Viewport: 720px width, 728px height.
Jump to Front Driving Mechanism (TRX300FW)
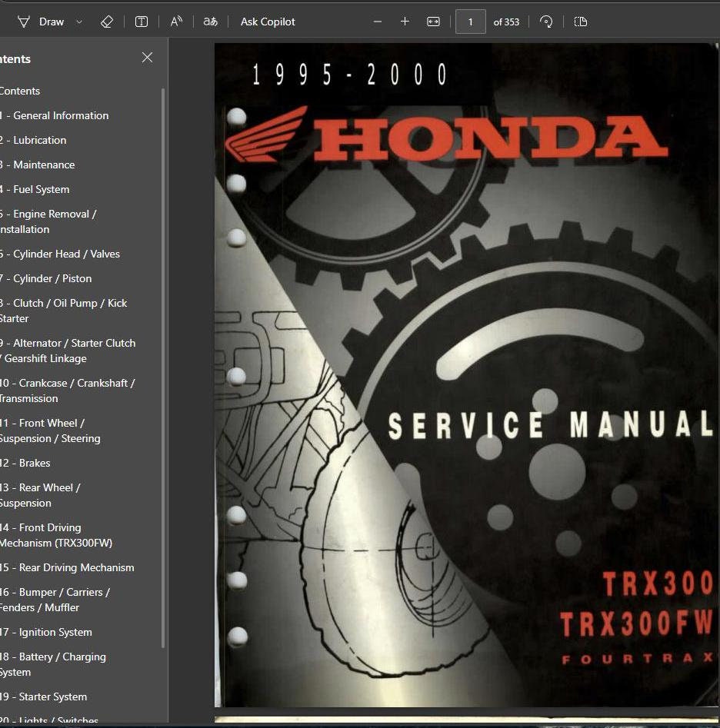click(x=56, y=535)
